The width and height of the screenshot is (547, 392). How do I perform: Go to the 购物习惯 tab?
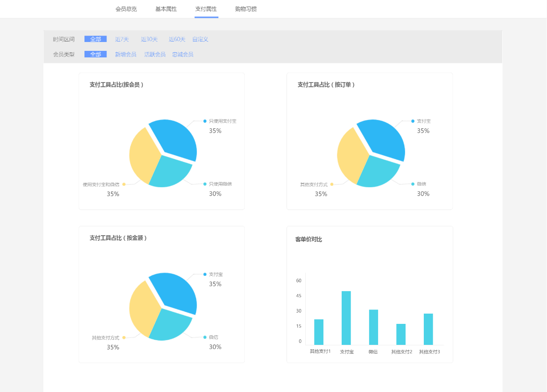pyautogui.click(x=246, y=9)
